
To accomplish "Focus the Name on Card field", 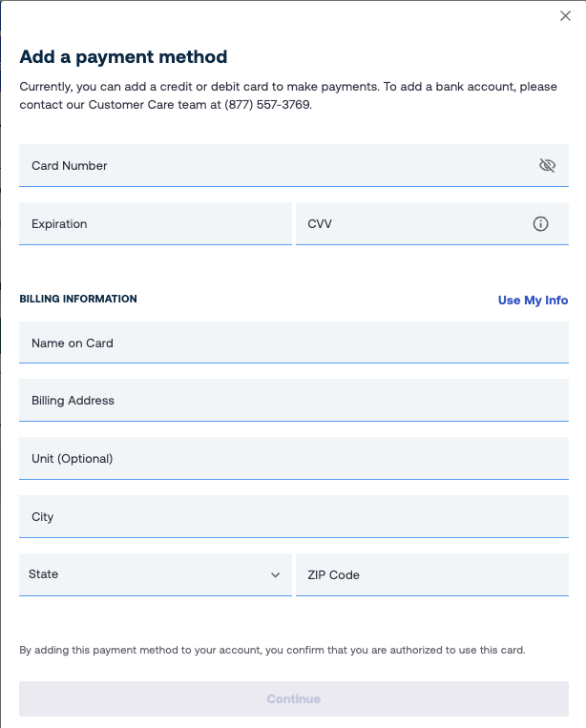I will [x=293, y=343].
